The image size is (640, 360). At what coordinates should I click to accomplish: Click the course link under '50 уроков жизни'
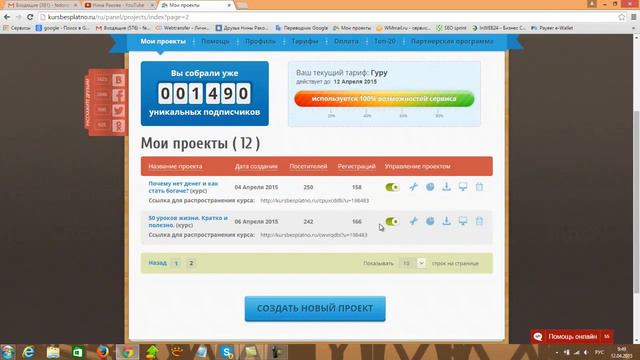click(x=314, y=235)
